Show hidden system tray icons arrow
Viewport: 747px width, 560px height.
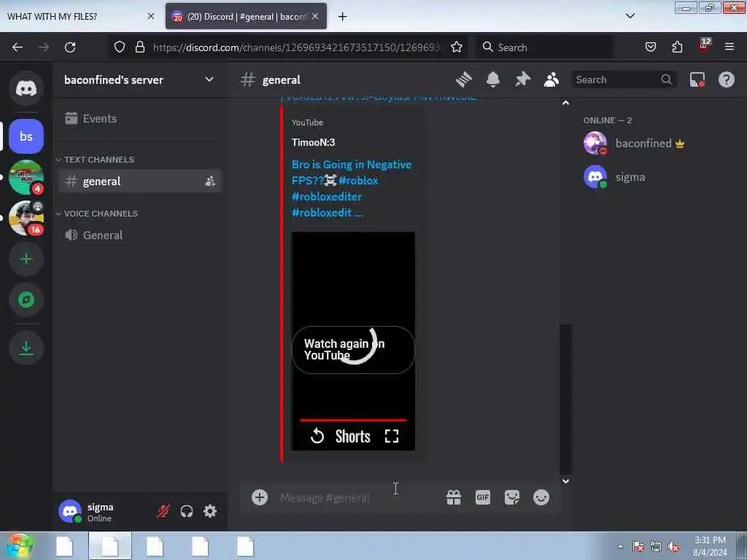point(620,546)
